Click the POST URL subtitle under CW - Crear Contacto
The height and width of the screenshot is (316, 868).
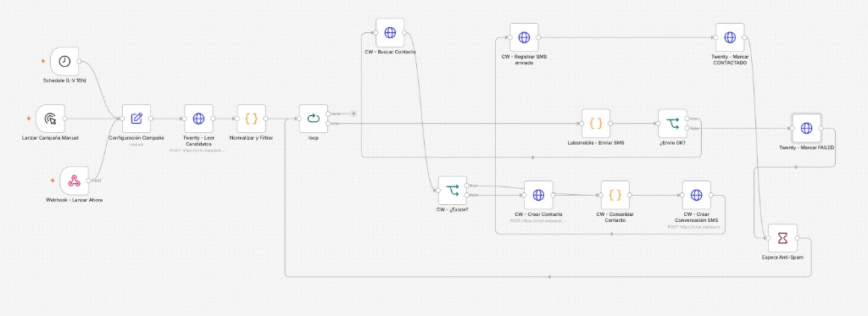point(538,220)
